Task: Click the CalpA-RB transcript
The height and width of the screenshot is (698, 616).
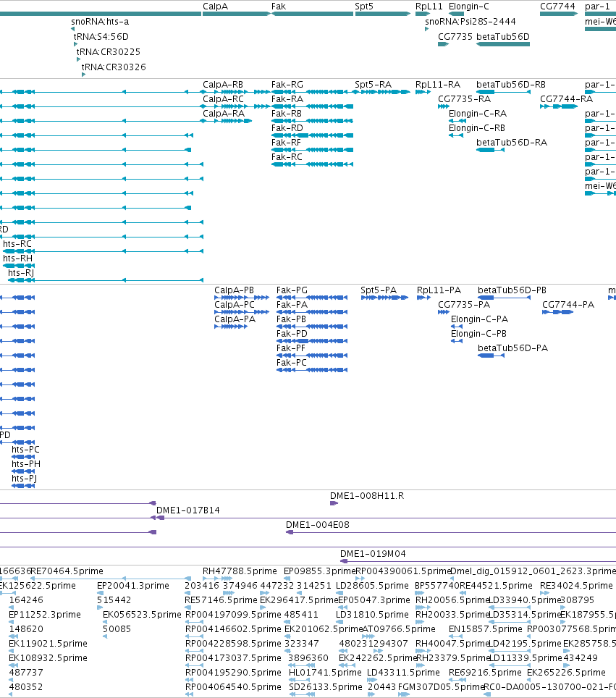Action: [x=237, y=92]
